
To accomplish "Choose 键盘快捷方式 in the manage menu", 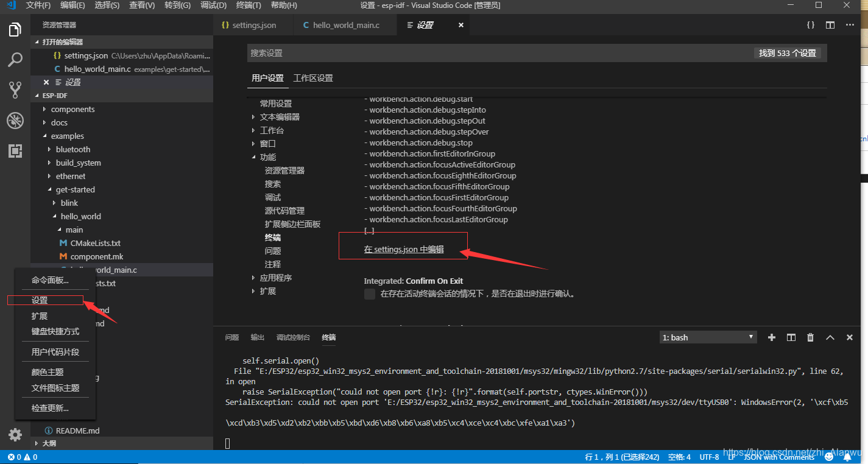I will click(55, 331).
